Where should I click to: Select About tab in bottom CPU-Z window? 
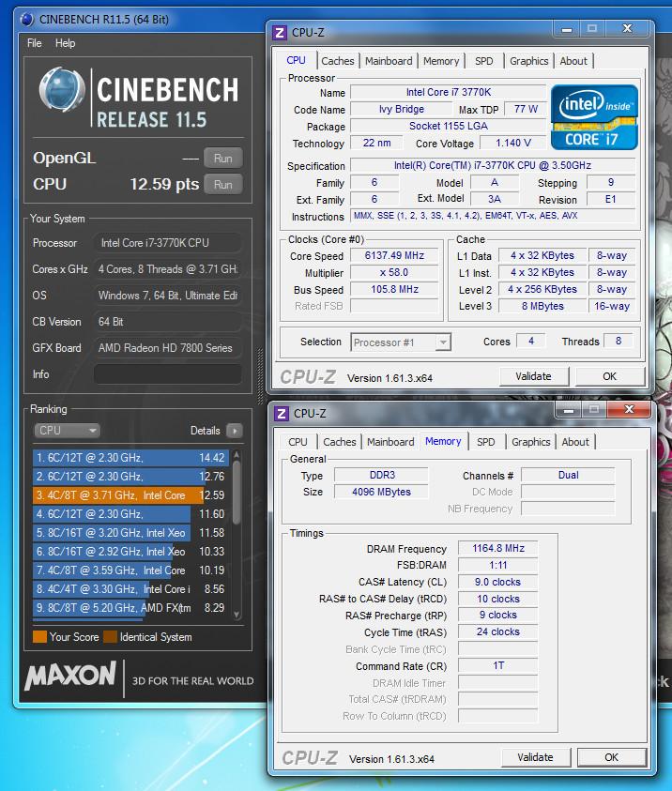point(575,442)
